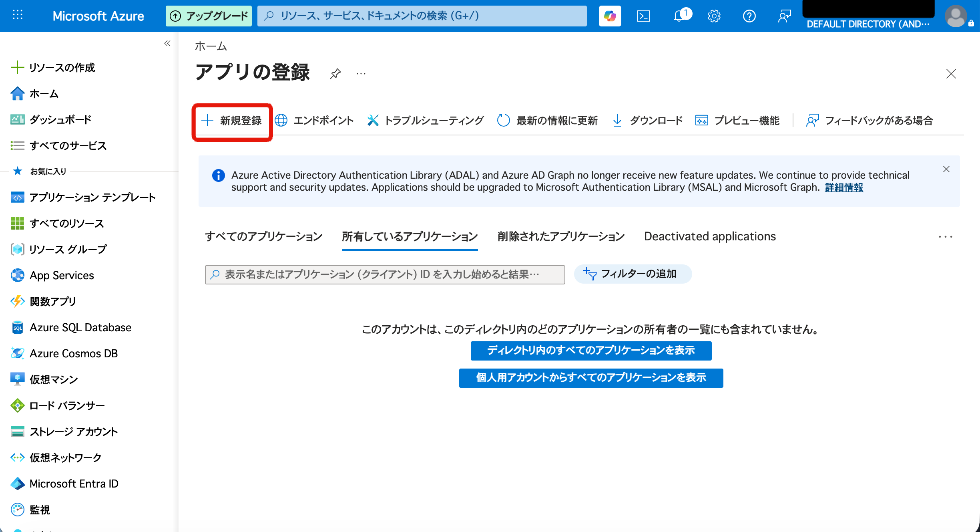Click フィードバックがある場合 in the toolbar
980x532 pixels.
point(870,120)
